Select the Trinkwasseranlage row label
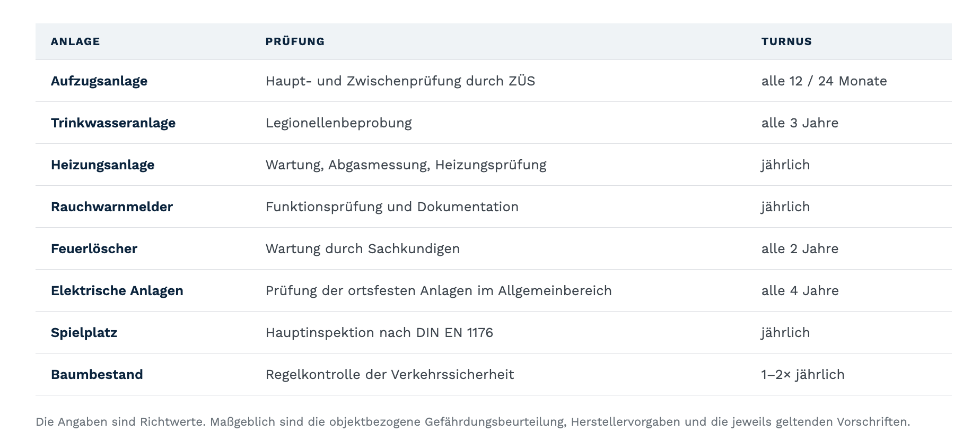This screenshot has width=980, height=448. [113, 123]
